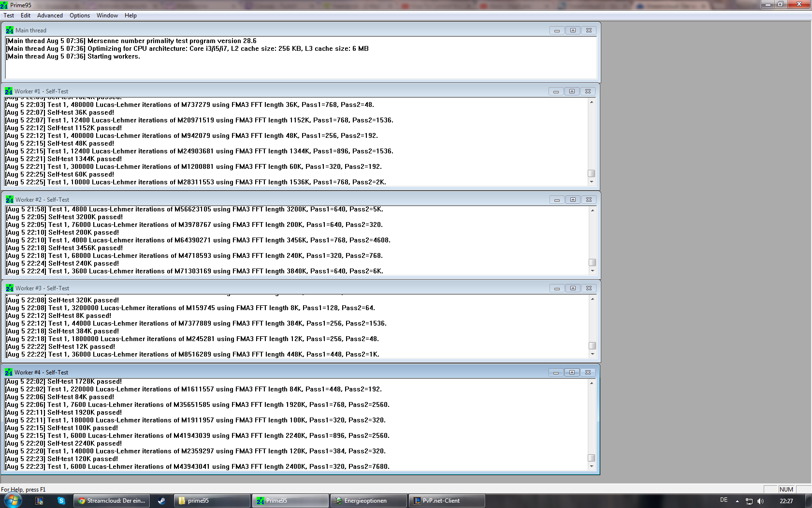Image resolution: width=812 pixels, height=508 pixels.
Task: Click the Prime95 icon in the title bar
Action: click(4, 5)
